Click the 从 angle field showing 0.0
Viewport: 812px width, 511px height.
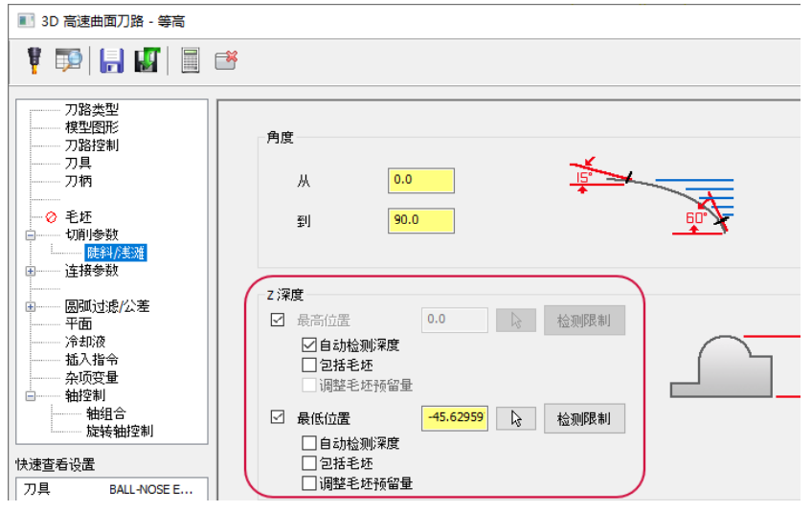(x=421, y=180)
